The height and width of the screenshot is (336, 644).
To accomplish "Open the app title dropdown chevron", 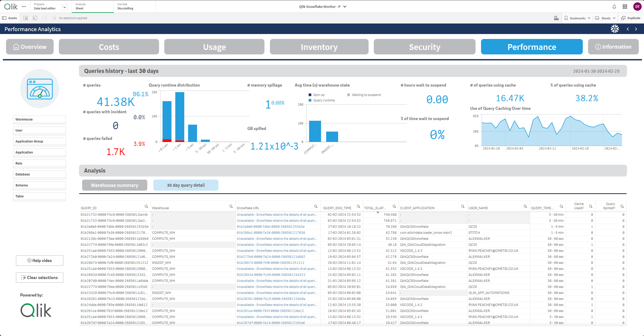I will pos(345,6).
